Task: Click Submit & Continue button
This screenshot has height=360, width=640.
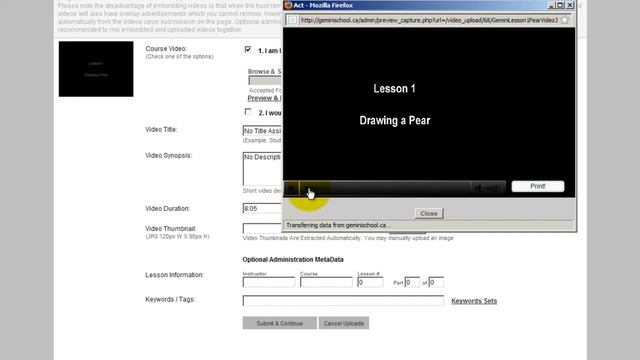Action: (280, 323)
